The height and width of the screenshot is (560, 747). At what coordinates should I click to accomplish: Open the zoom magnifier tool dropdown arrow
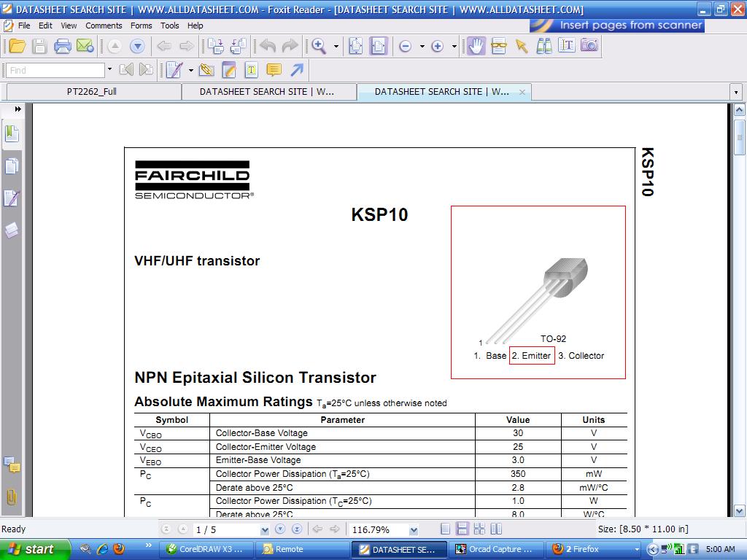point(336,46)
